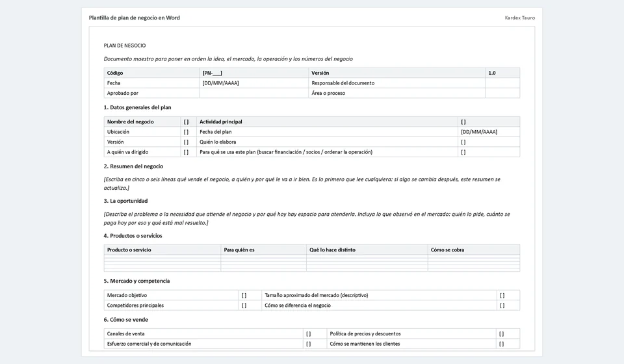This screenshot has height=364, width=624.
Task: Click the 'Qué lo hace distinto' column header
Action: [x=367, y=250]
